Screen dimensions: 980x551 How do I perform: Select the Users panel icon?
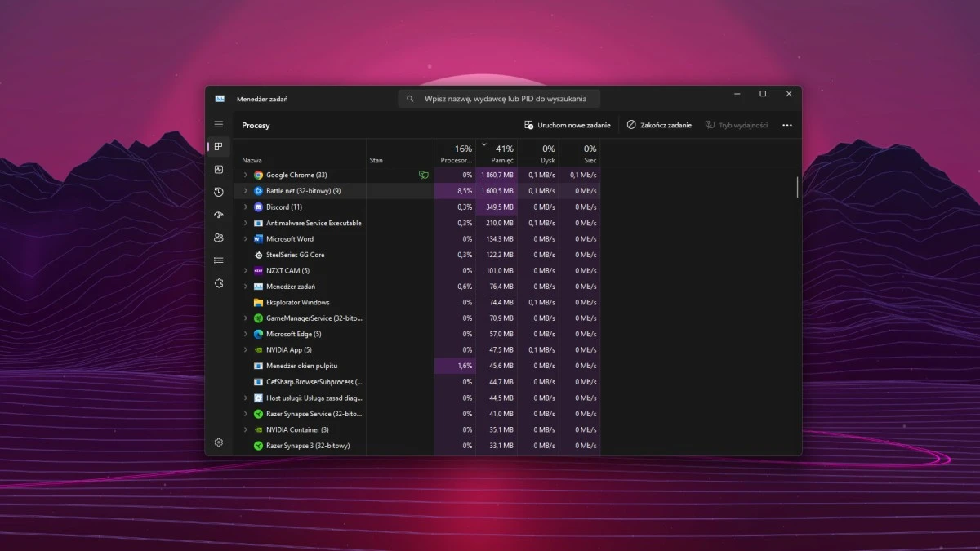pyautogui.click(x=218, y=238)
